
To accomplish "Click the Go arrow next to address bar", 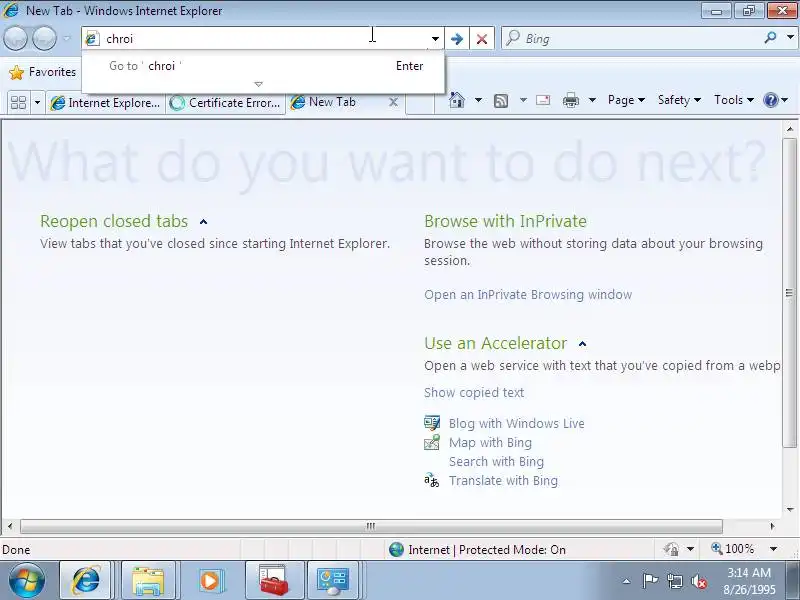I will pos(457,39).
